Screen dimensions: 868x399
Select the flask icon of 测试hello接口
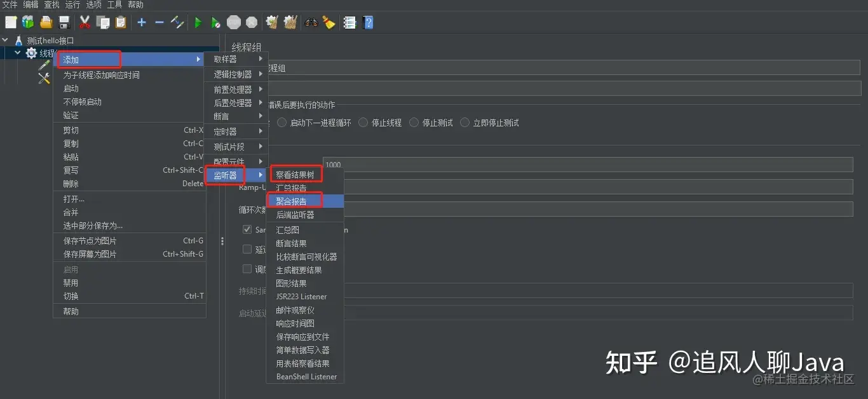(18, 40)
